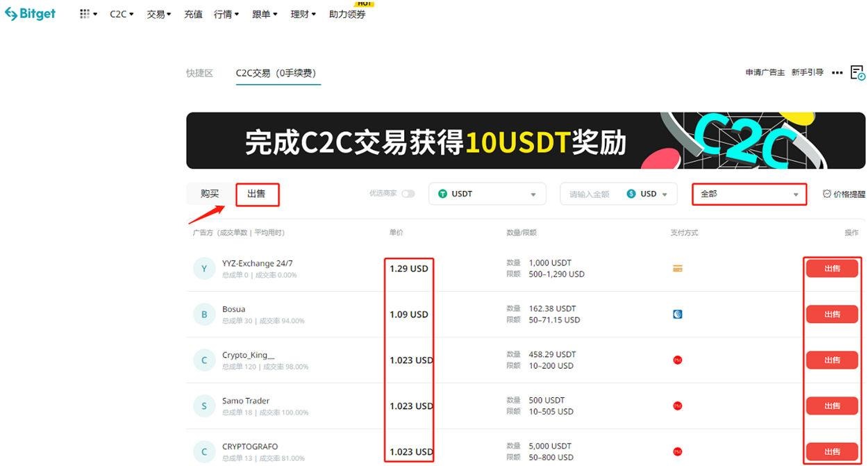This screenshot has width=868, height=466.
Task: Open the USDT cryptocurrency dropdown
Action: pyautogui.click(x=486, y=193)
